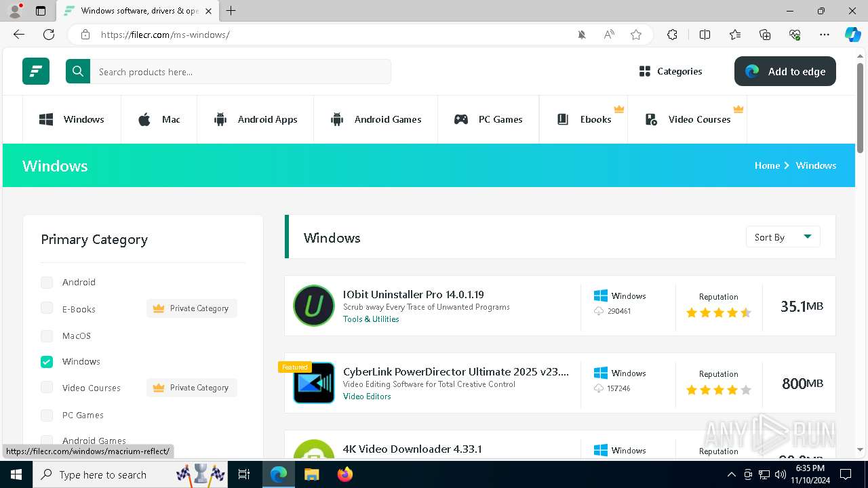Open Edge settings and more menu
Screen dimensions: 868x488
825,35
